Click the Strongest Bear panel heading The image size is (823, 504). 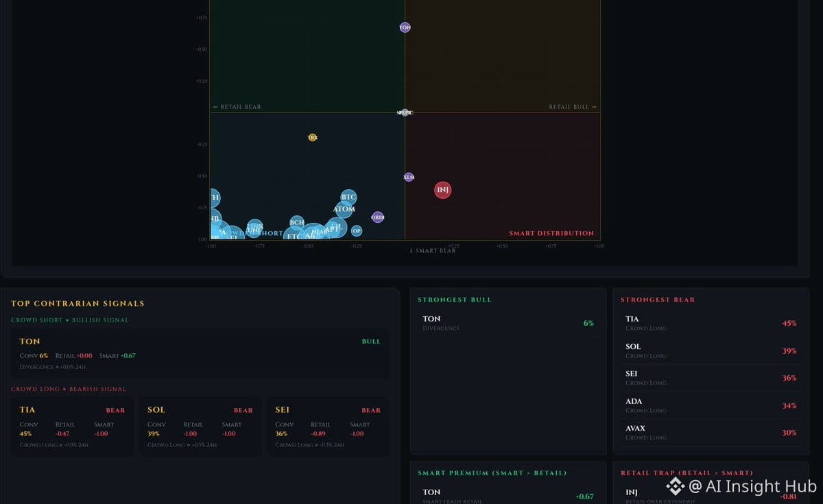pyautogui.click(x=658, y=300)
